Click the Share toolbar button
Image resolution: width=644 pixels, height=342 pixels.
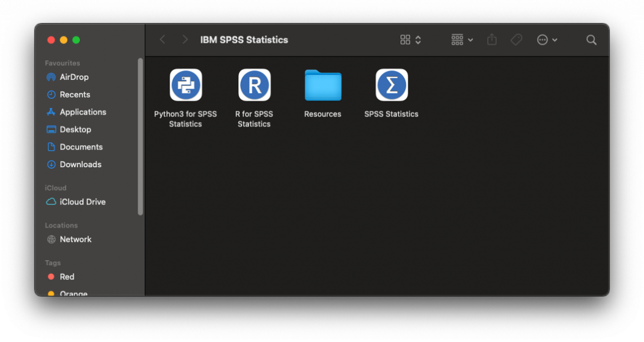tap(492, 40)
